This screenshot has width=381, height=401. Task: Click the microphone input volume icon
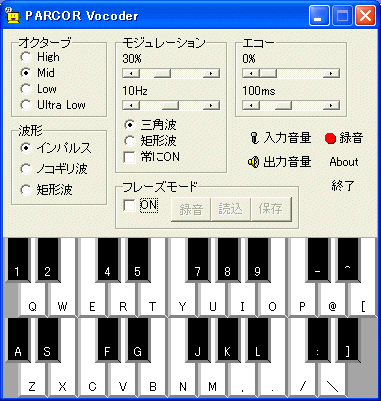click(x=254, y=138)
